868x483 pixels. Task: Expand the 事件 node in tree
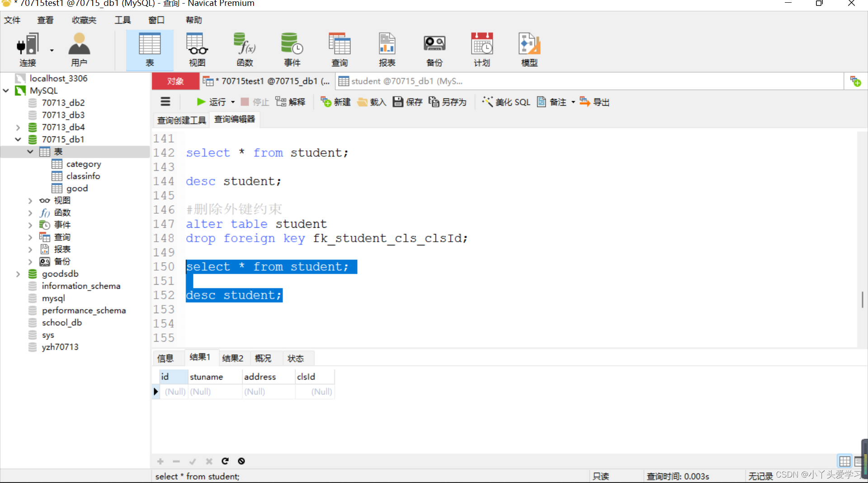30,225
